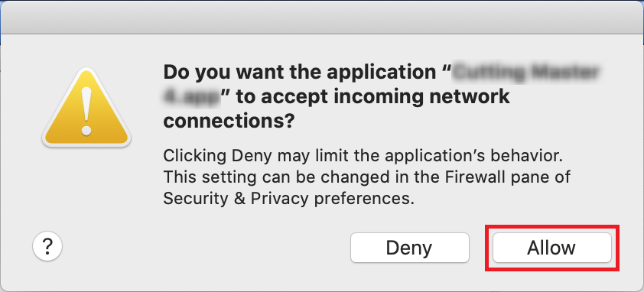Click the bold word "connections?"
The height and width of the screenshot is (292, 644).
[x=229, y=122]
